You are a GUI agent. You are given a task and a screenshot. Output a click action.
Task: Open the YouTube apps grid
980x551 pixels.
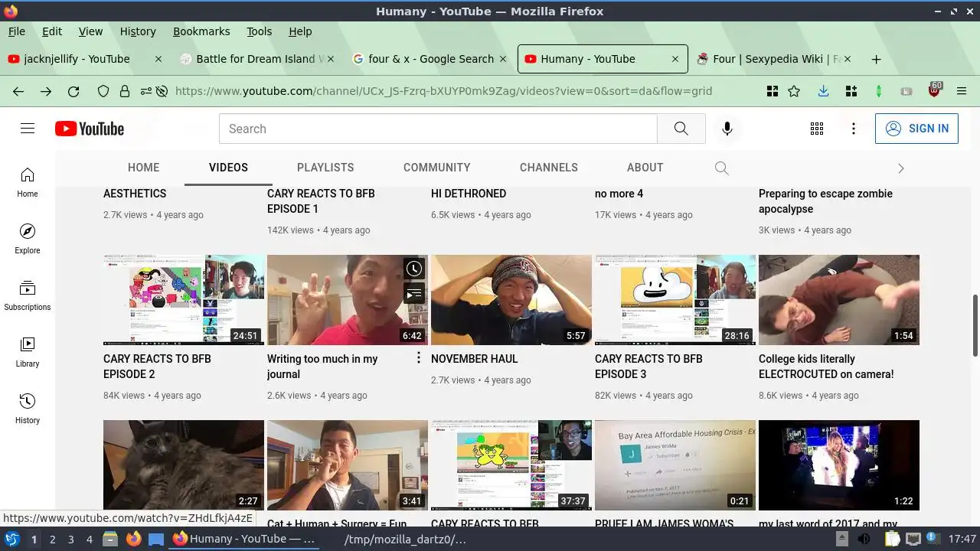click(x=817, y=129)
